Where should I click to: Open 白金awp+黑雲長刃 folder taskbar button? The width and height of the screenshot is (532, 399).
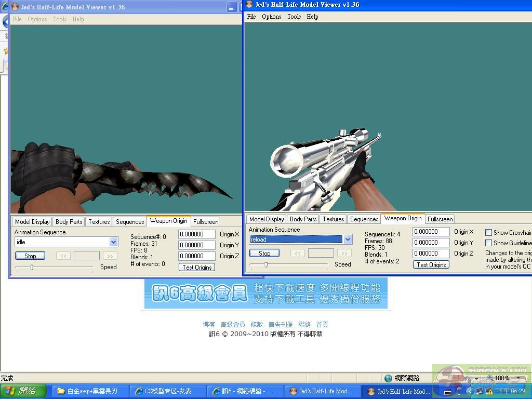pyautogui.click(x=91, y=391)
